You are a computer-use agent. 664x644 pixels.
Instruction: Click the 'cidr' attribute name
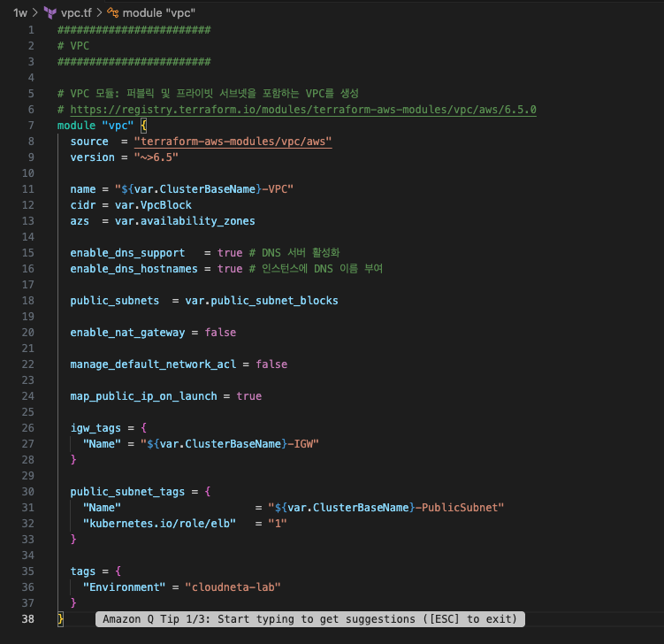83,205
